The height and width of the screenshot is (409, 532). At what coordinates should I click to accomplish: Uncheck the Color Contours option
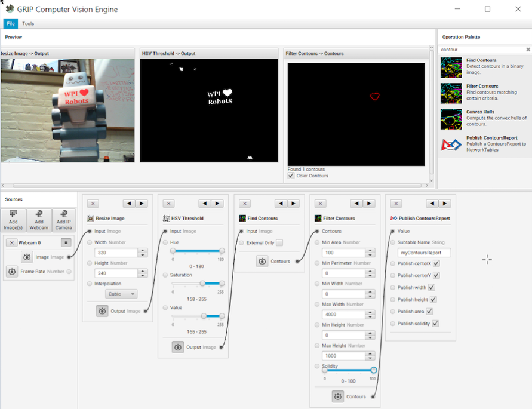(292, 176)
